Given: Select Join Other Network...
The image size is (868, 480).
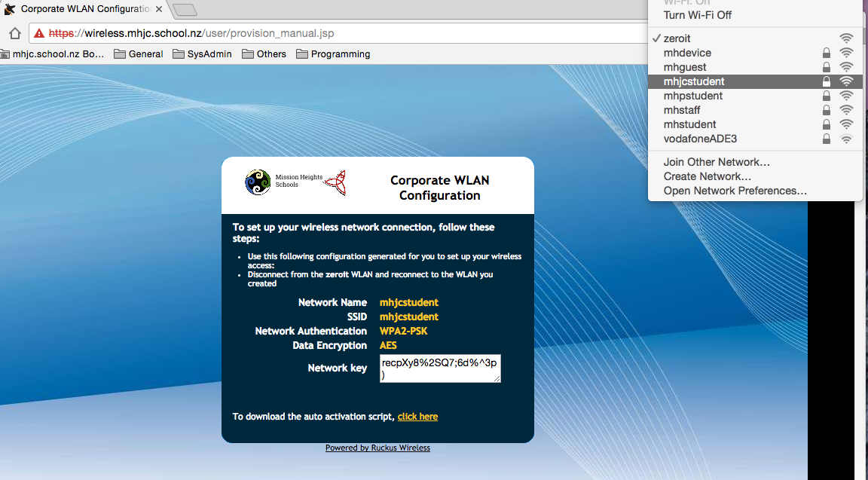Looking at the screenshot, I should [716, 162].
